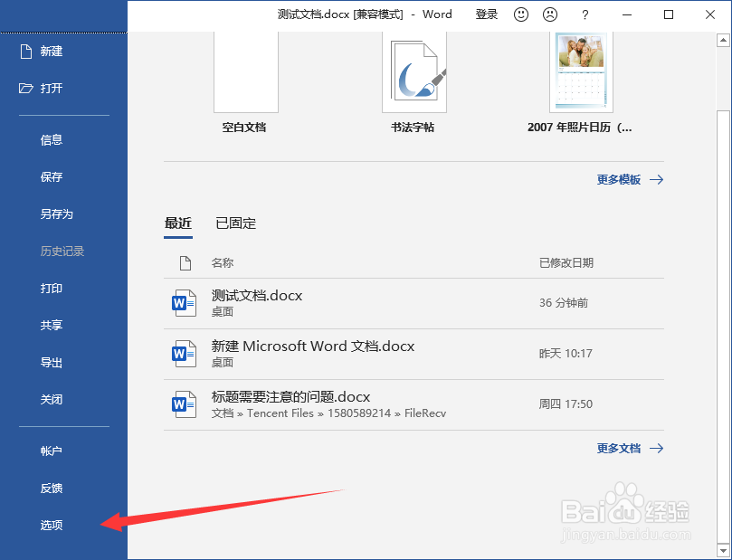Select the 书法字帖 calligraphy template thumbnail
732x560 pixels.
tap(414, 72)
